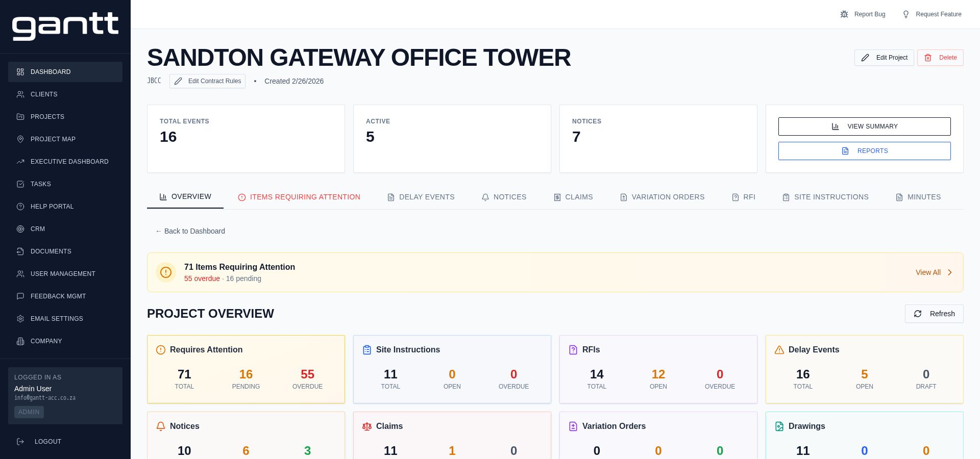Expand attention items via View All chevron

click(x=950, y=272)
